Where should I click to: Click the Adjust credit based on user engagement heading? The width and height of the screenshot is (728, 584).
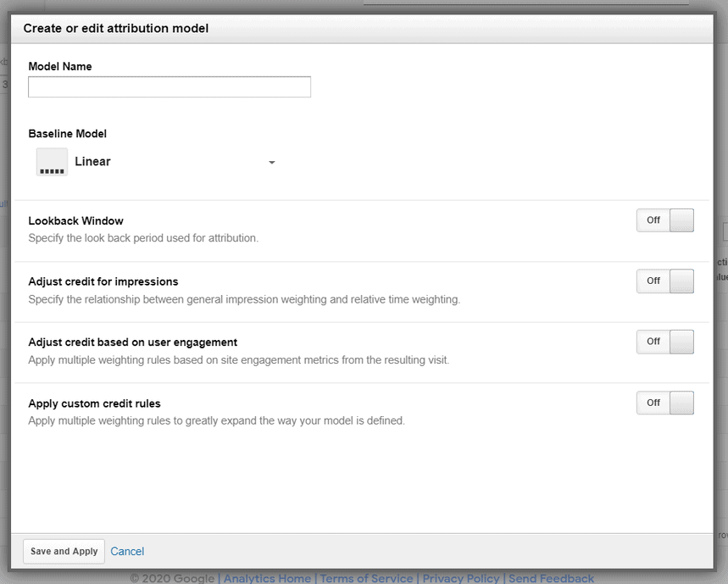133,342
